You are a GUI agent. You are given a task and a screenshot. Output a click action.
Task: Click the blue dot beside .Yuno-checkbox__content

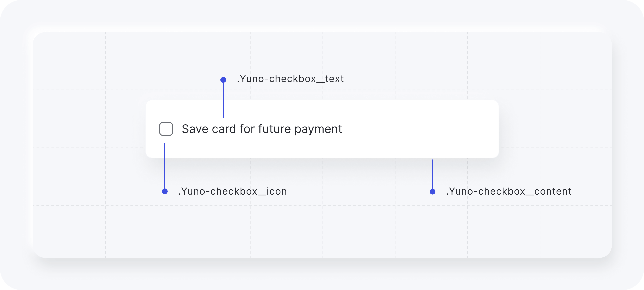433,192
